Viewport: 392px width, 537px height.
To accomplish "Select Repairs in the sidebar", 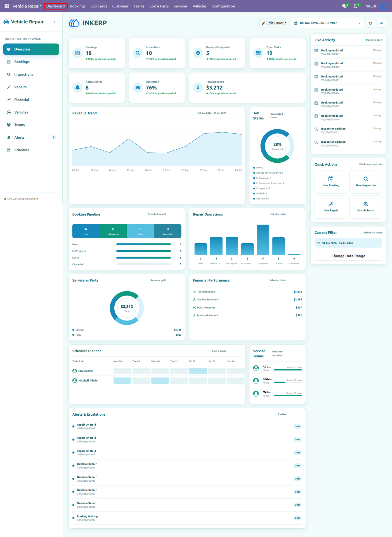I will point(31,87).
